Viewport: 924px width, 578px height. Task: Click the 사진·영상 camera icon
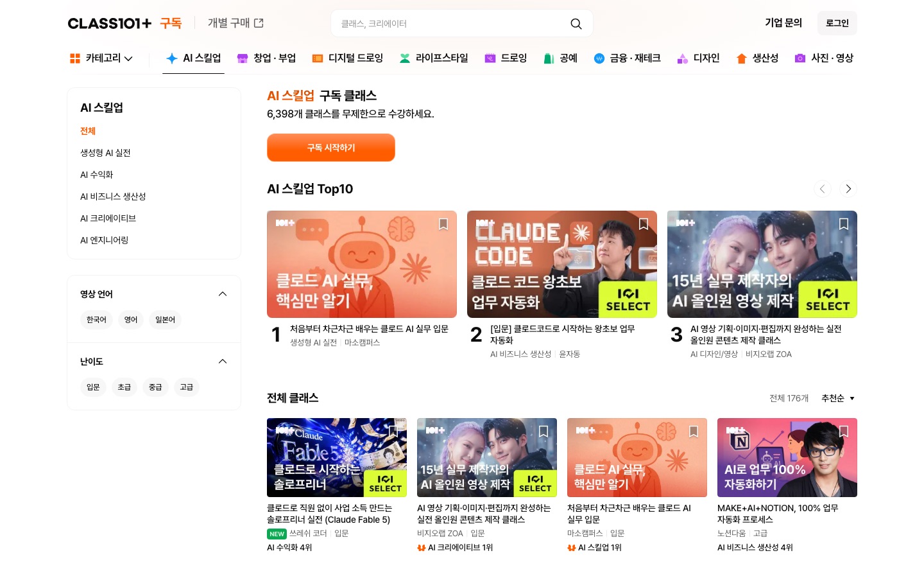800,58
